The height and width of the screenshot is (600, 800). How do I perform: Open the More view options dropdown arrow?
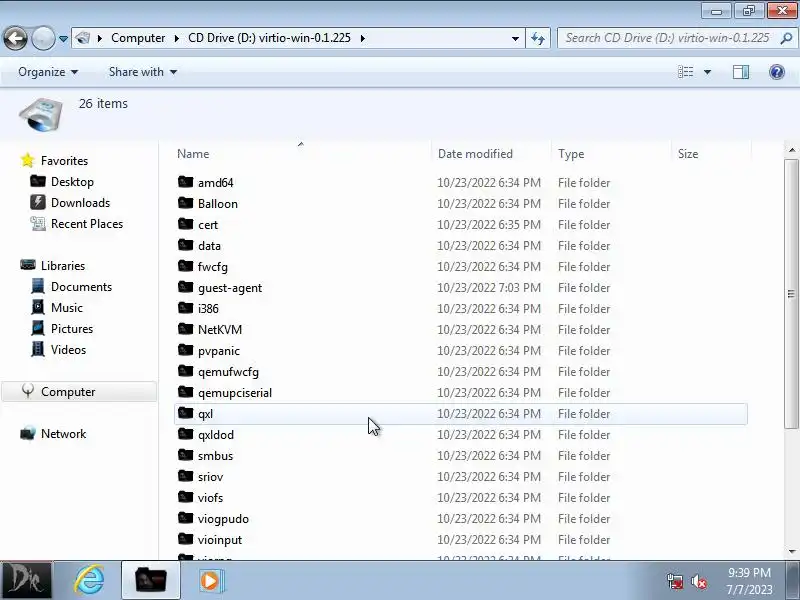point(708,72)
